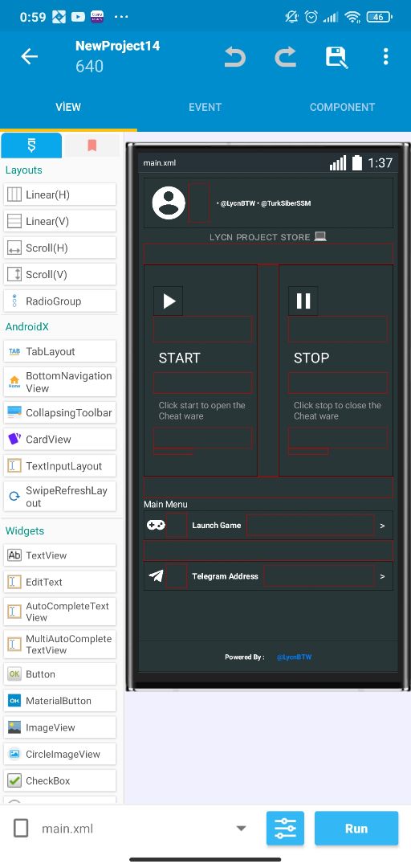Go back with the arrow icon
411x868 pixels.
pyautogui.click(x=30, y=56)
